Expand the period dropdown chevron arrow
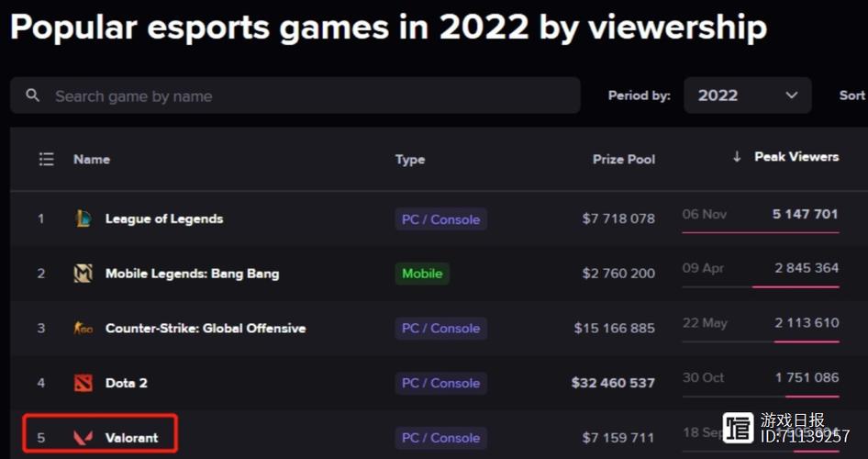Viewport: 868px width, 459px height. [x=792, y=95]
